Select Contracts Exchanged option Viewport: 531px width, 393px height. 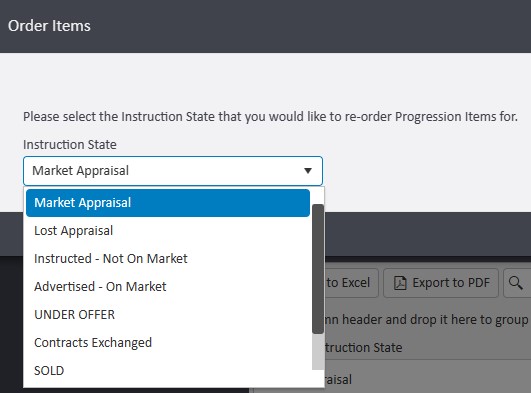168,343
